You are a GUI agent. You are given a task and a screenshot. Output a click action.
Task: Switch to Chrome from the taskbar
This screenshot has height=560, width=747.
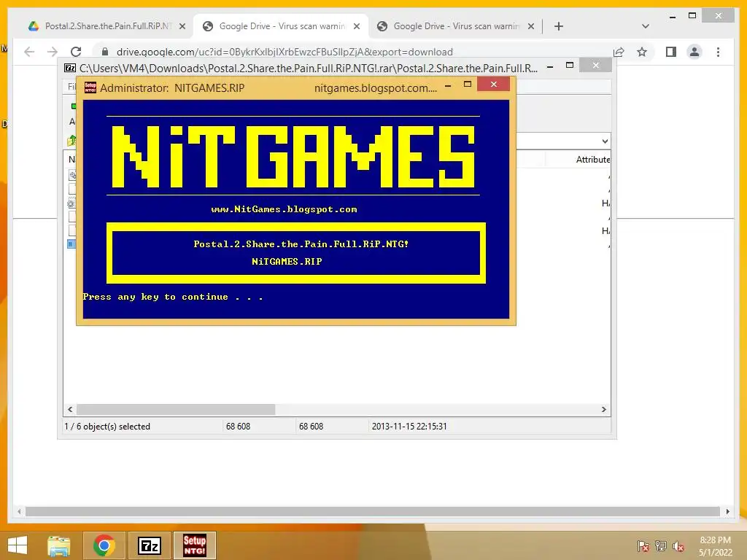tap(104, 545)
